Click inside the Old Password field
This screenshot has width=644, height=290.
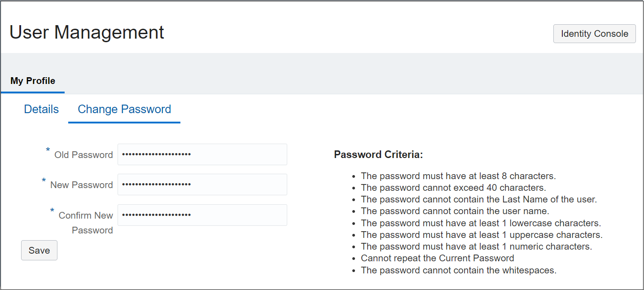click(202, 154)
